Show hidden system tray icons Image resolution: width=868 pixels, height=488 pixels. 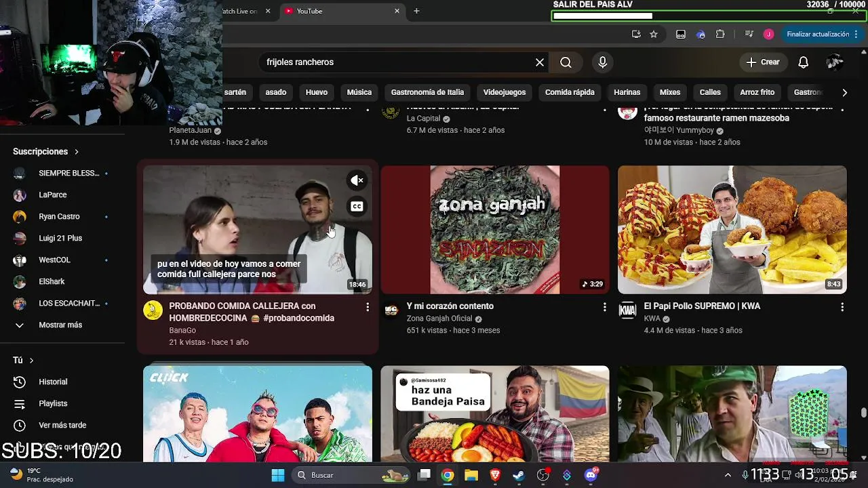click(728, 475)
